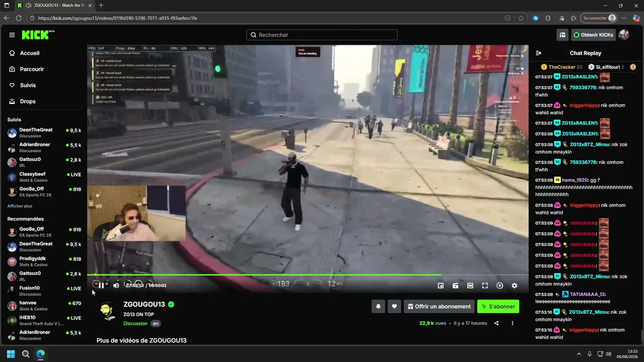This screenshot has width=644, height=362.
Task: Open the Copilot icon in the browser
Action: (x=636, y=18)
